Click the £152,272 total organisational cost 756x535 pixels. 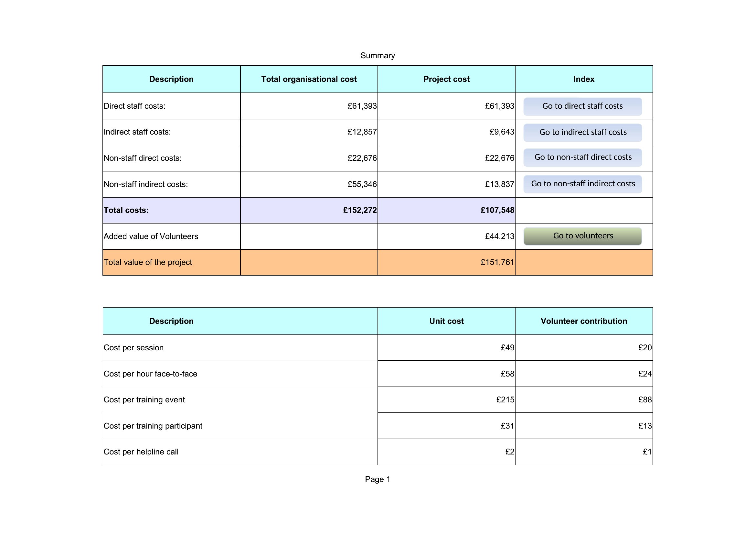(309, 210)
